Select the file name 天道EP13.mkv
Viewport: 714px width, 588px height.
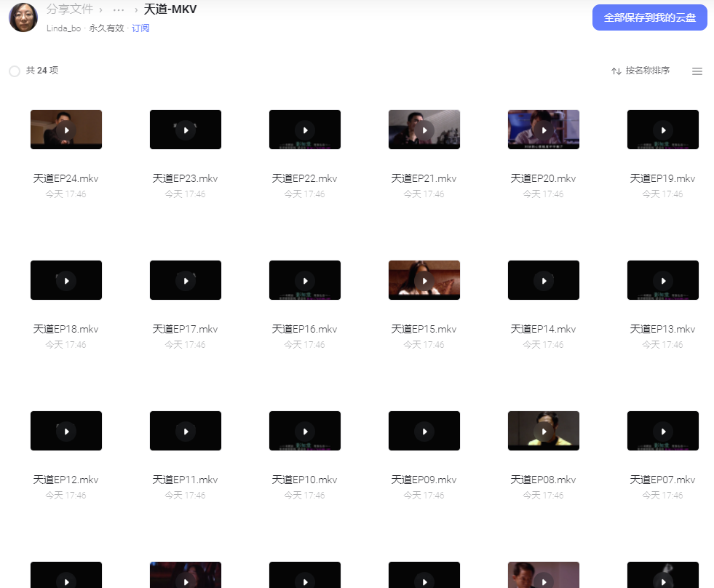662,330
